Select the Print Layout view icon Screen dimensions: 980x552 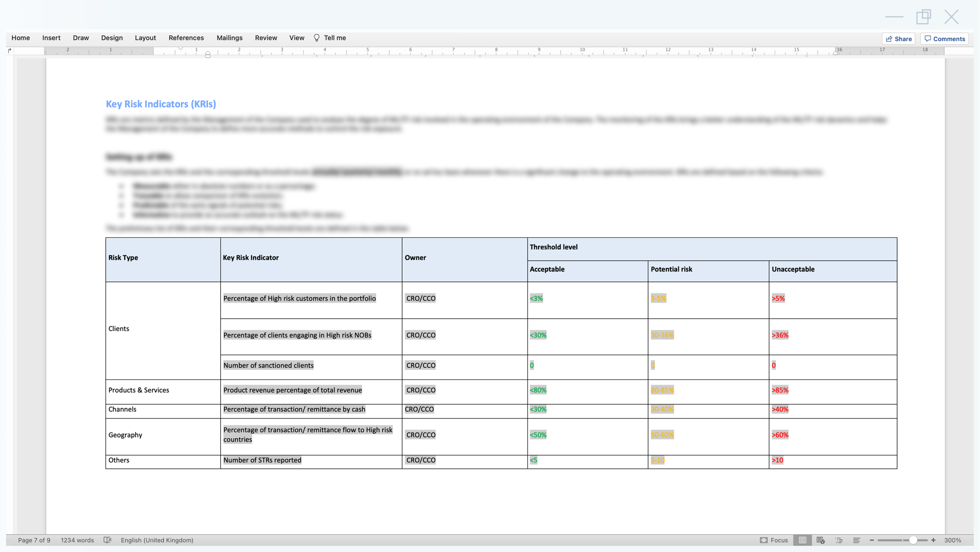(x=803, y=540)
